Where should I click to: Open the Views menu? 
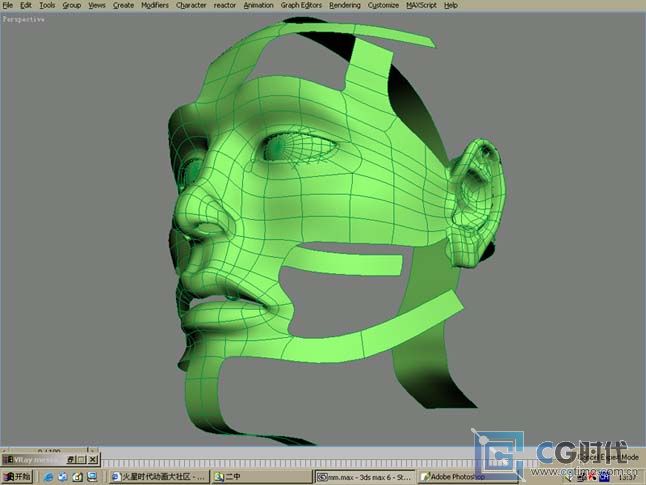click(x=96, y=5)
